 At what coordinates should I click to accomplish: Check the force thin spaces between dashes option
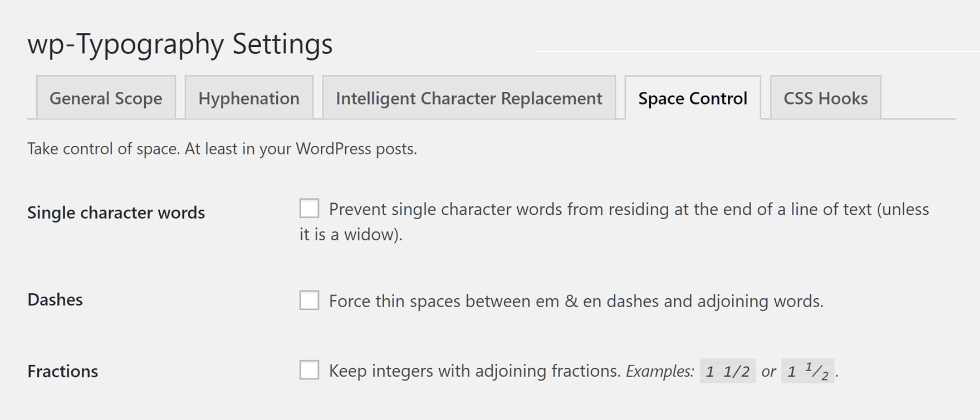click(308, 299)
